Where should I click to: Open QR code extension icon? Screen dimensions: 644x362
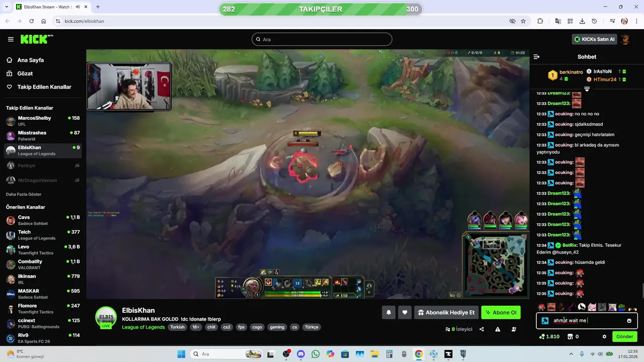570,21
